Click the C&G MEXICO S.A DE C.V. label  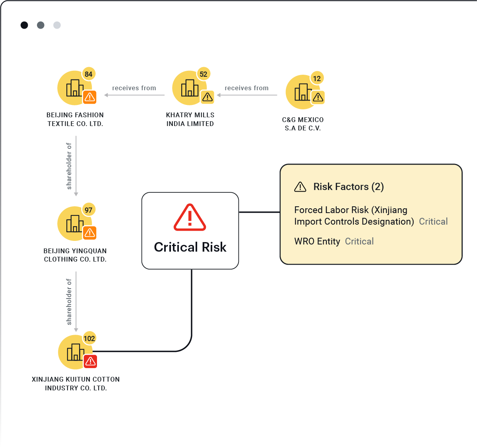click(303, 124)
